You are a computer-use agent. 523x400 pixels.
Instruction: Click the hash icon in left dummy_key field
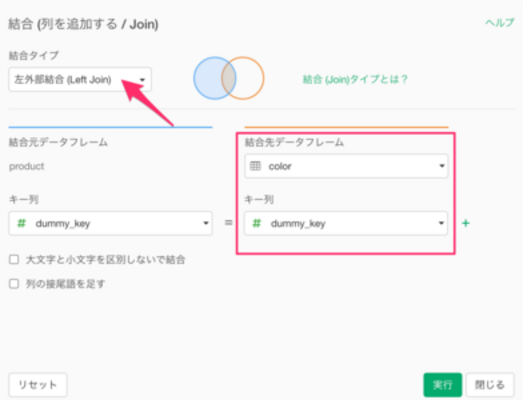pos(21,223)
